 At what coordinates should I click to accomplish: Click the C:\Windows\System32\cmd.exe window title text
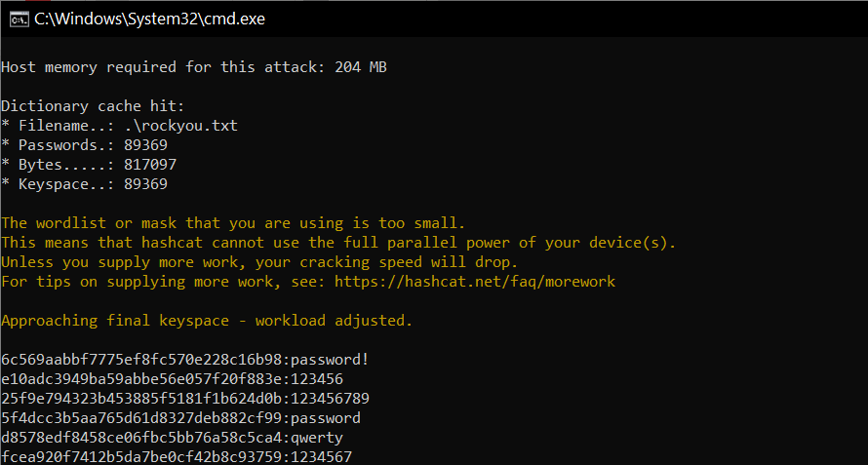coord(149,19)
